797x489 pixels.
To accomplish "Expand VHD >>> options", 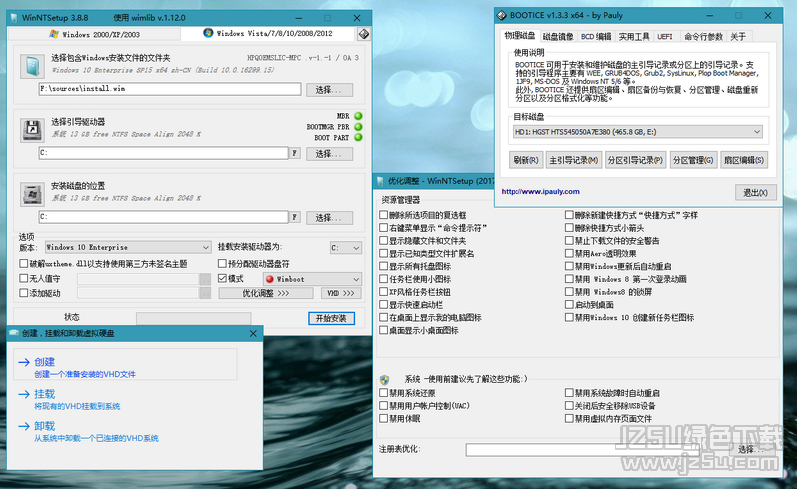I will (341, 293).
